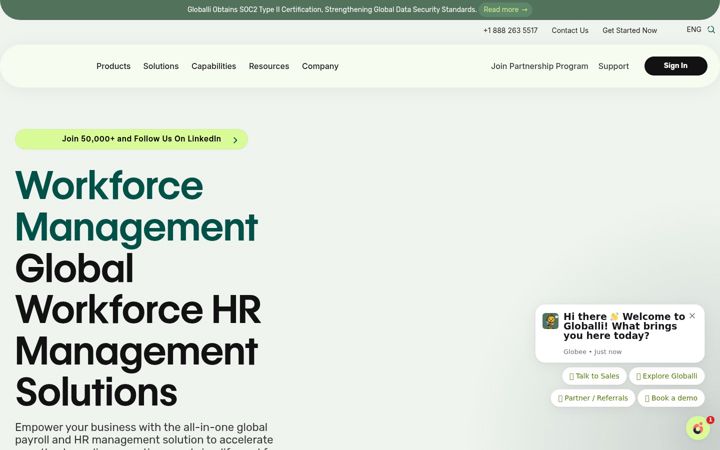
Task: Click the search magnifier icon
Action: 711,30
